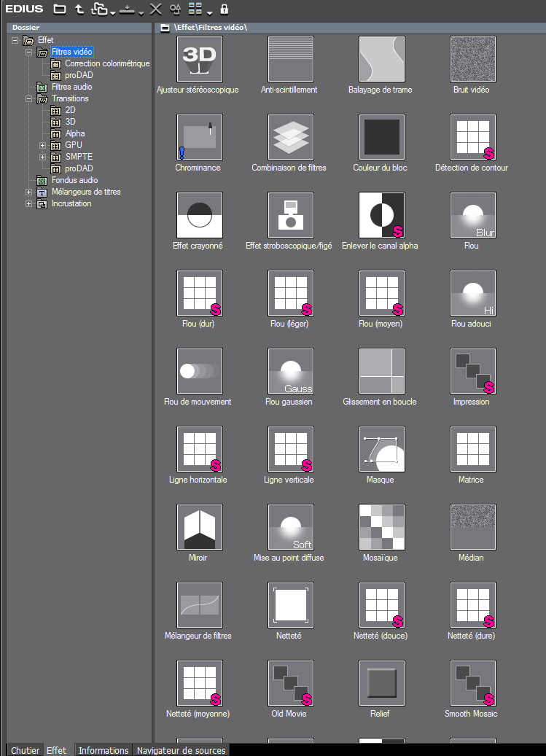The width and height of the screenshot is (546, 756).
Task: Collapse the Transitions folder
Action: tap(29, 99)
